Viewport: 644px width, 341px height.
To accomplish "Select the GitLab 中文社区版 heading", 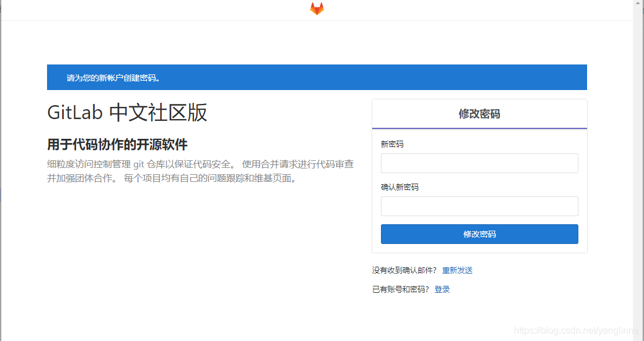I will tap(127, 113).
